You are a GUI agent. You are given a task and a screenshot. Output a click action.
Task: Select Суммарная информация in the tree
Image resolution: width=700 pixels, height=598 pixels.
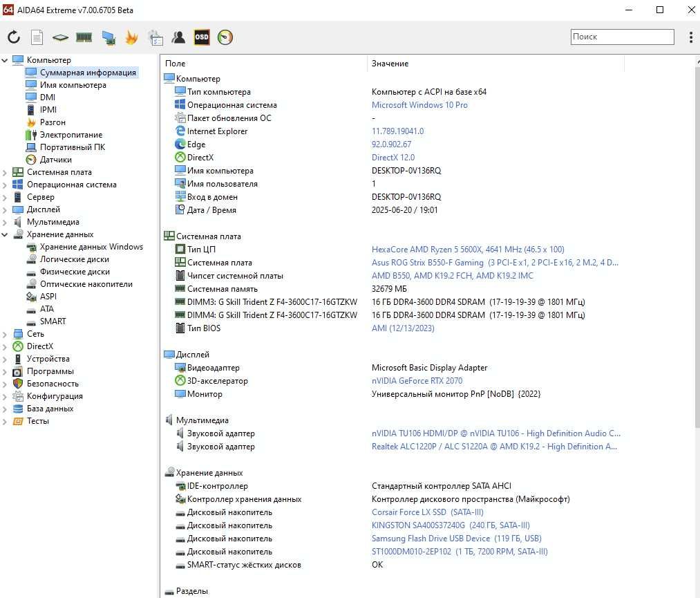tap(88, 73)
